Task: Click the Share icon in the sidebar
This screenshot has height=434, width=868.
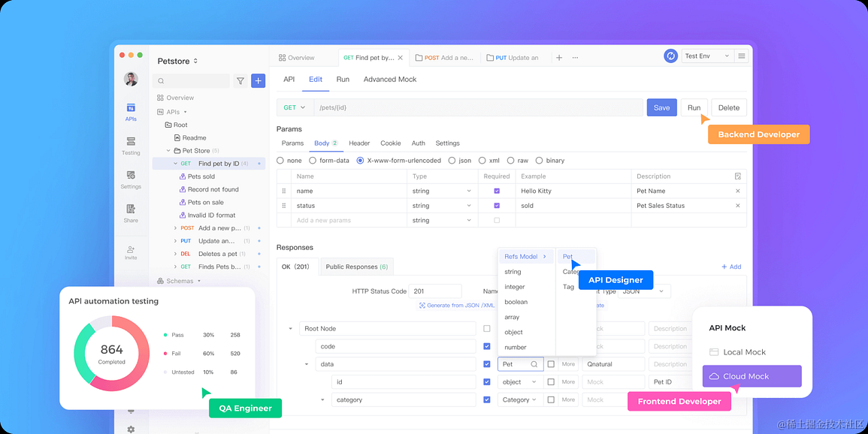Action: tap(131, 211)
